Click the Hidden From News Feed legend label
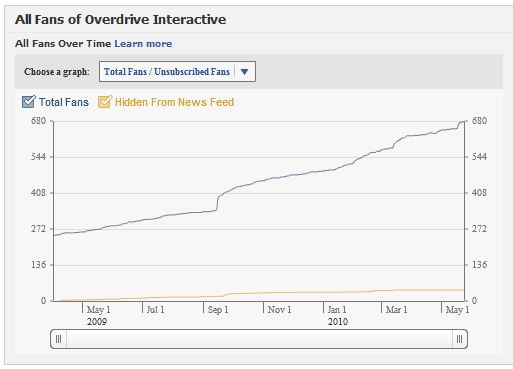 click(x=174, y=102)
